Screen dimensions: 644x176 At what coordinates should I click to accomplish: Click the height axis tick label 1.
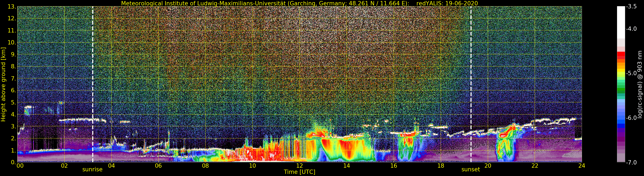(x=13, y=151)
